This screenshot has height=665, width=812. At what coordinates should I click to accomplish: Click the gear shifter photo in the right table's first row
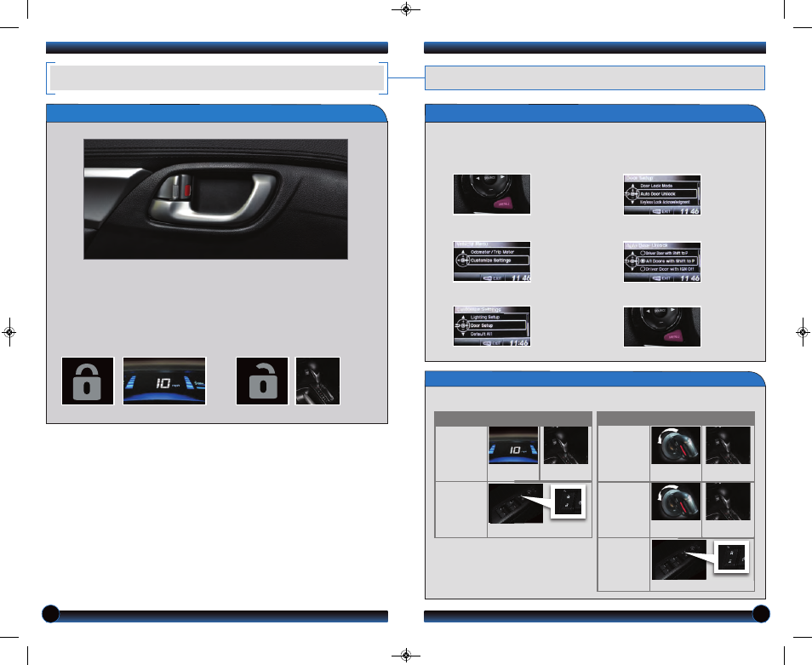pos(728,444)
